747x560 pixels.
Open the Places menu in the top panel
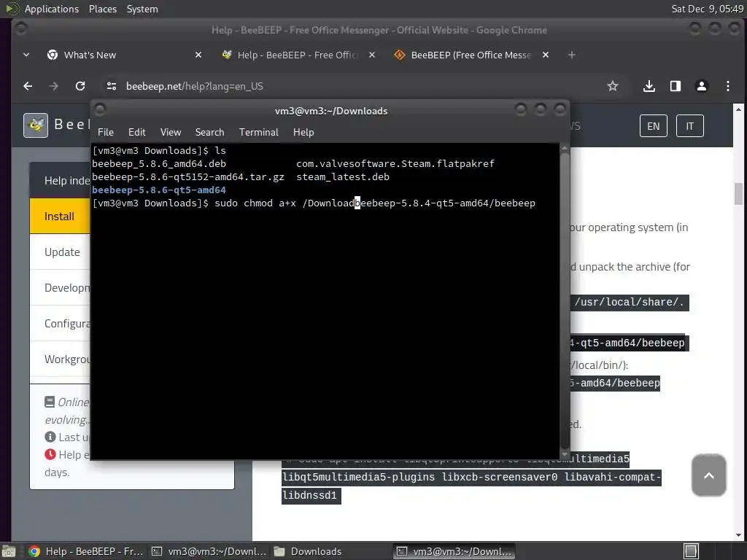102,9
